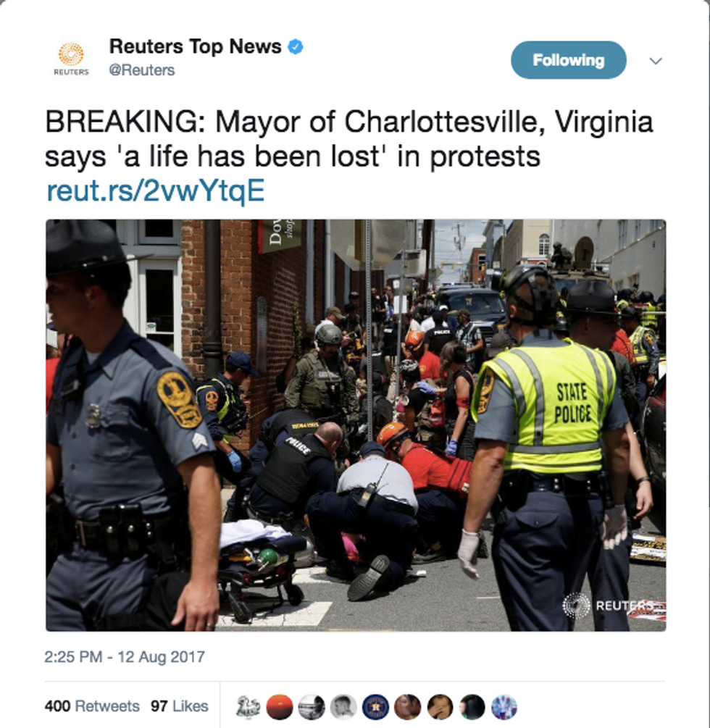Click the blue verified checkmark badge
The height and width of the screenshot is (728, 710).
click(x=296, y=47)
